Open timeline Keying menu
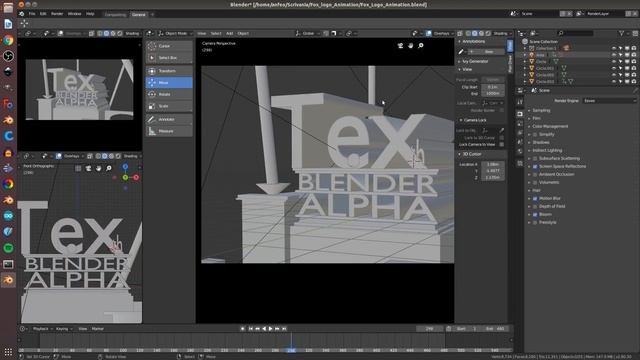The width and height of the screenshot is (640, 360). (x=64, y=329)
